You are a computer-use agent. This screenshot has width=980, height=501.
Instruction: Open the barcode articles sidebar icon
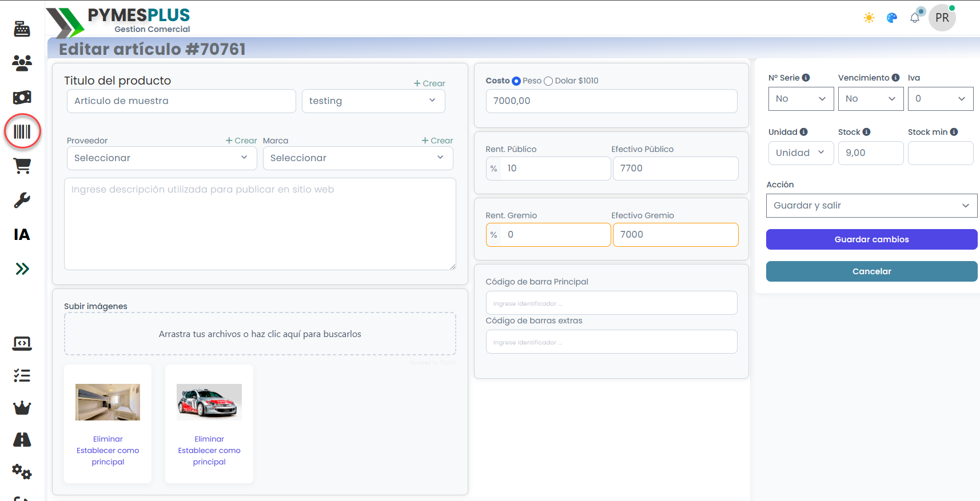(22, 132)
